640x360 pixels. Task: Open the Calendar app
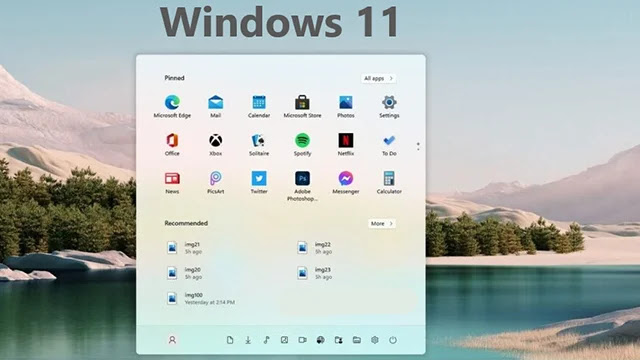[259, 106]
